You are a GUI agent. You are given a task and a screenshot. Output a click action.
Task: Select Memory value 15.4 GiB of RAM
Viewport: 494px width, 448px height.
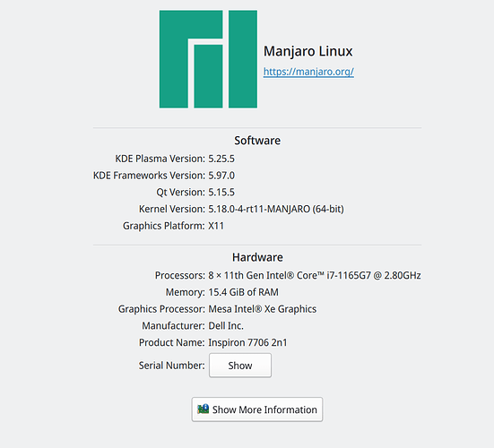point(243,292)
